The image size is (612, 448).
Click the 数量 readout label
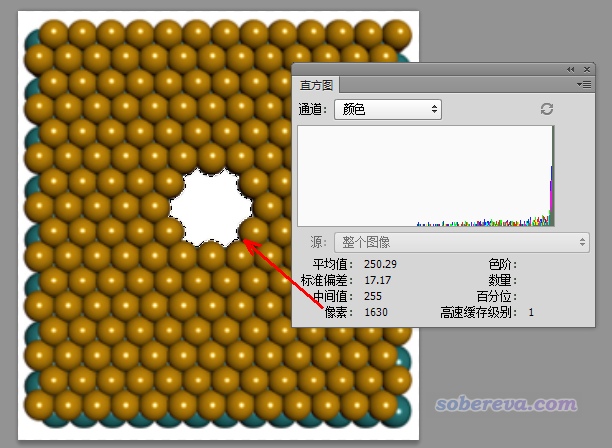[x=502, y=280]
